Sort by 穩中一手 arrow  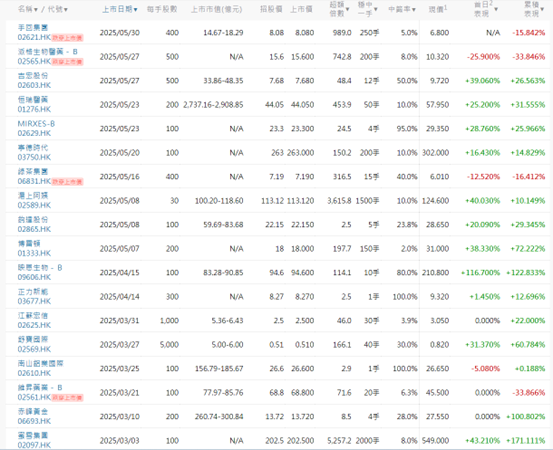[x=376, y=10]
